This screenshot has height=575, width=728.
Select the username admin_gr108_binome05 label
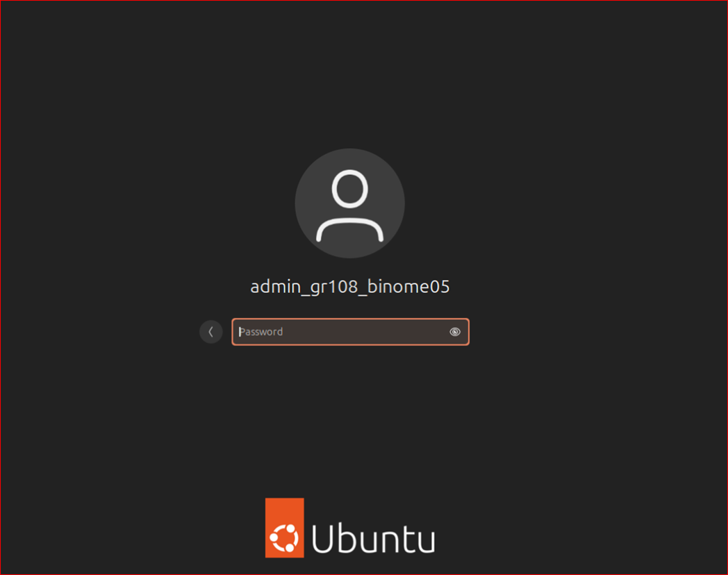349,287
